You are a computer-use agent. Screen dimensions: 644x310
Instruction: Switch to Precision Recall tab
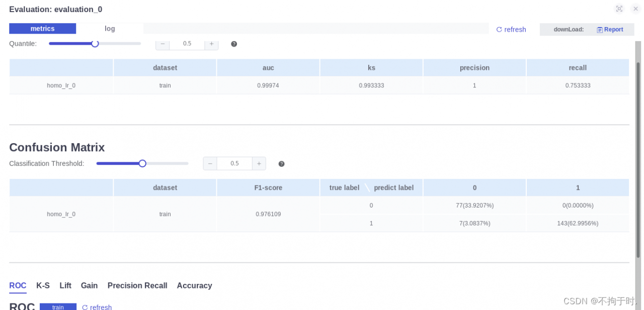137,285
